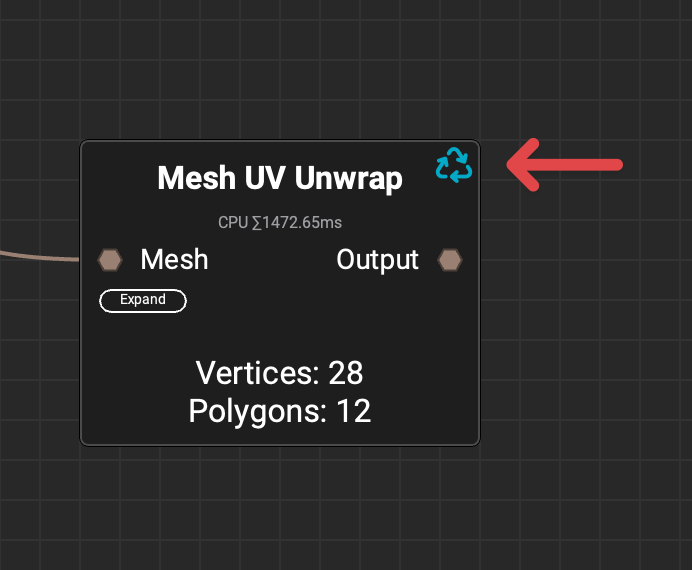
Task: Click the Mesh input label
Action: click(174, 260)
